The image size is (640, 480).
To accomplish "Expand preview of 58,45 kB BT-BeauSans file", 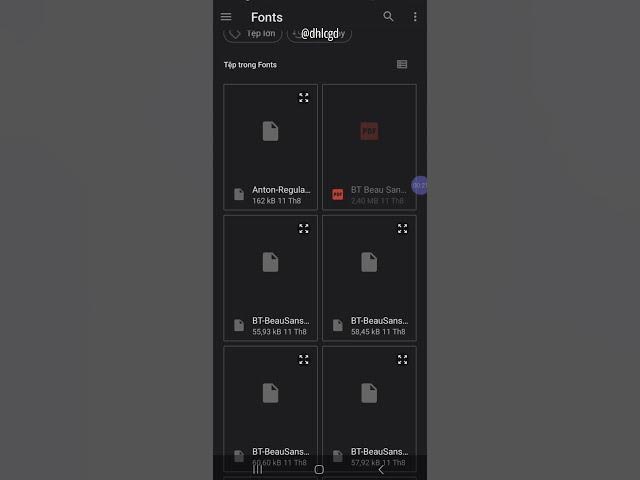I will 402,229.
